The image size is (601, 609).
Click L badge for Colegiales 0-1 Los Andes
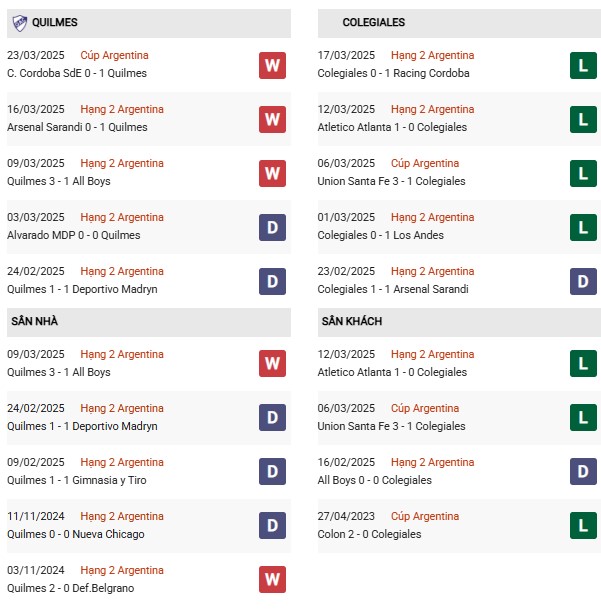(583, 227)
